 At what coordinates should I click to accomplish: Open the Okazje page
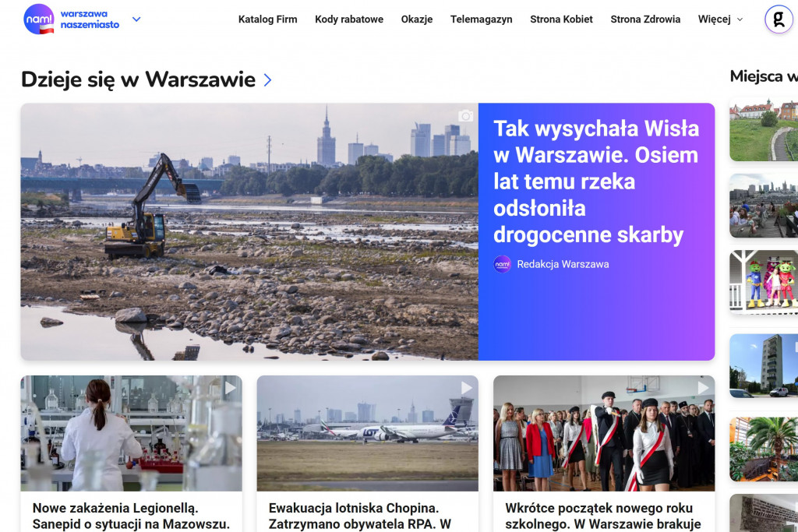tap(417, 19)
